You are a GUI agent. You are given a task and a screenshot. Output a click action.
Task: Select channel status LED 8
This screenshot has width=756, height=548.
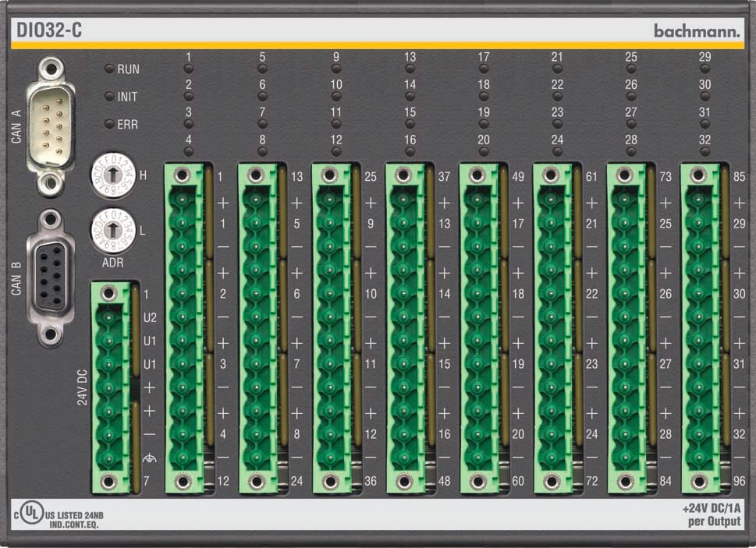[262, 152]
